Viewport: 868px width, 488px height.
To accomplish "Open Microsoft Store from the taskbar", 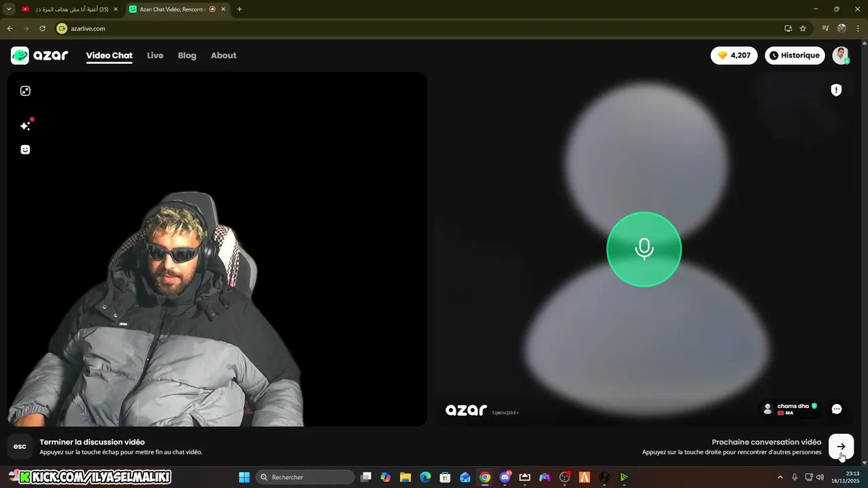I will click(x=445, y=477).
